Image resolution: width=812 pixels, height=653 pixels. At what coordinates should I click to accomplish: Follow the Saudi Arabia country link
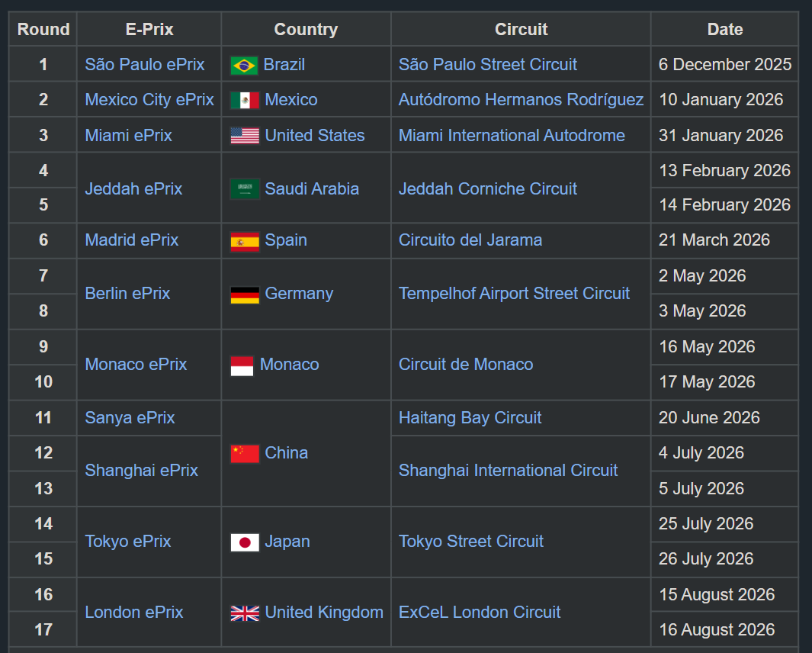tap(312, 188)
